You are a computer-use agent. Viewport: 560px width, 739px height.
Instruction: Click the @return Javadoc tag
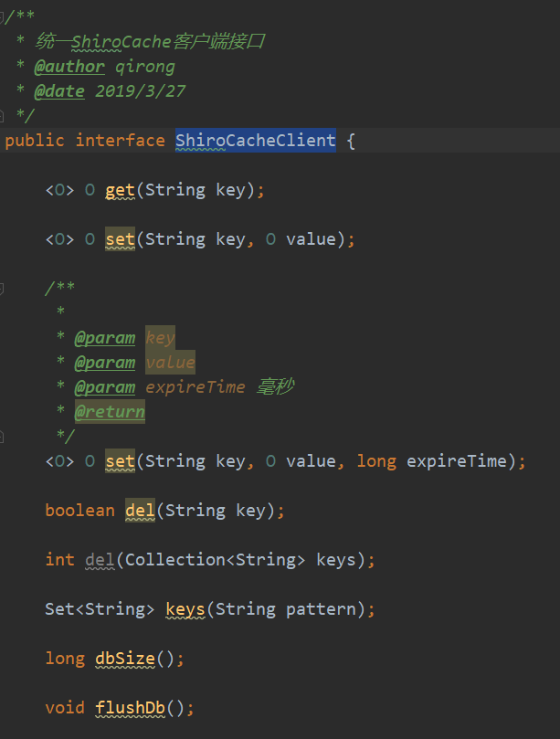click(x=110, y=412)
